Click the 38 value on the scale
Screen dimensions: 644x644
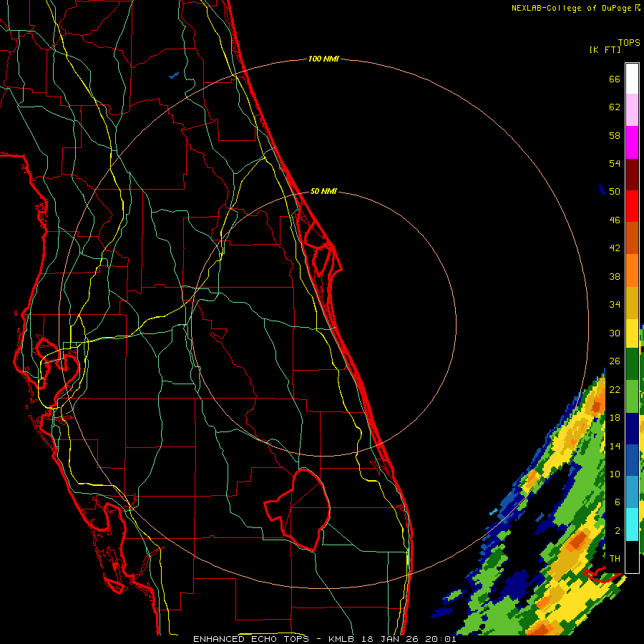[x=615, y=276]
